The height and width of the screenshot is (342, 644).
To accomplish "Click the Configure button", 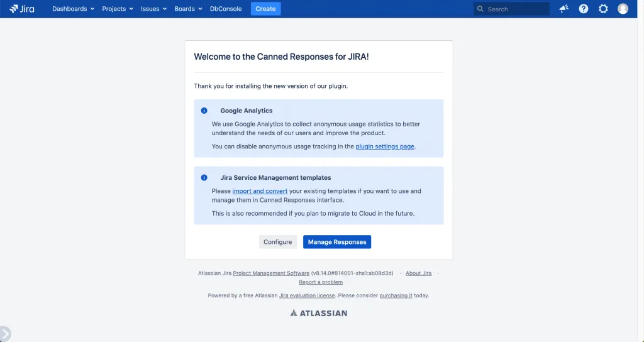I will (x=277, y=242).
